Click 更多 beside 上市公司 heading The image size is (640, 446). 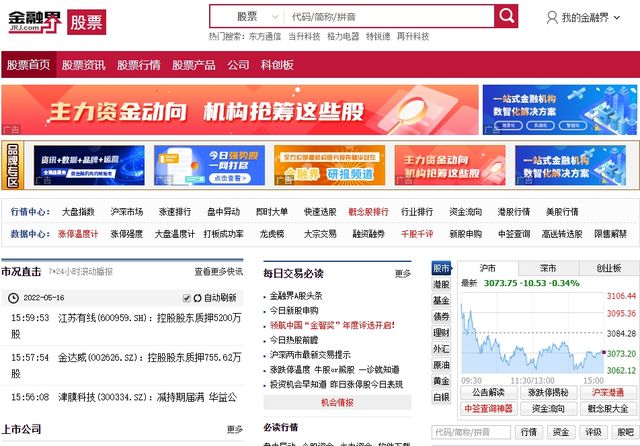[x=235, y=429]
